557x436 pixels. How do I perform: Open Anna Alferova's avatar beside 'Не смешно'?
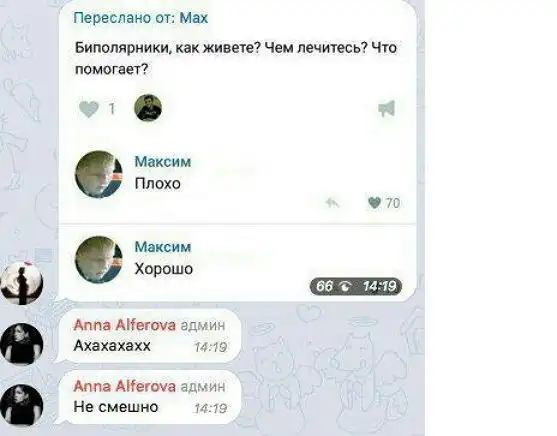(x=22, y=404)
